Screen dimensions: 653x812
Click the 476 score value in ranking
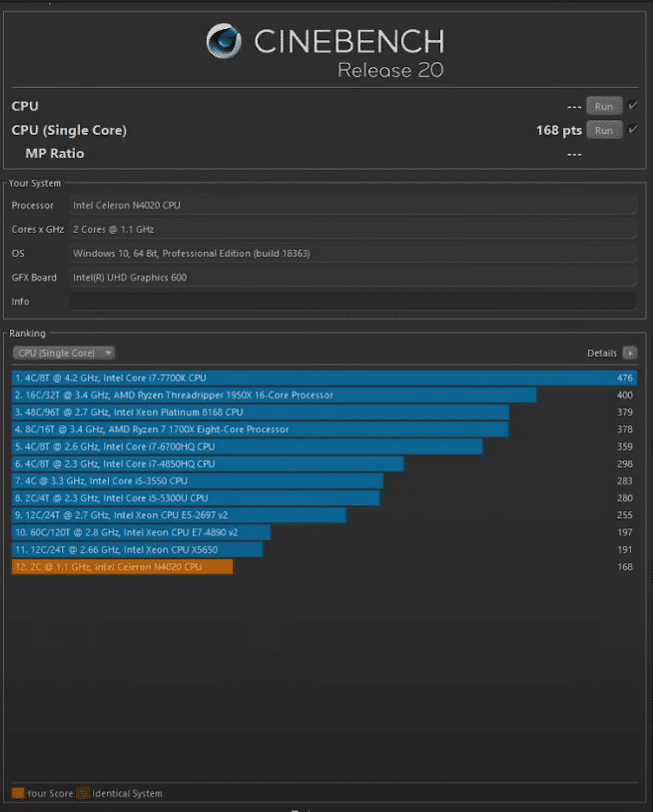pos(624,379)
